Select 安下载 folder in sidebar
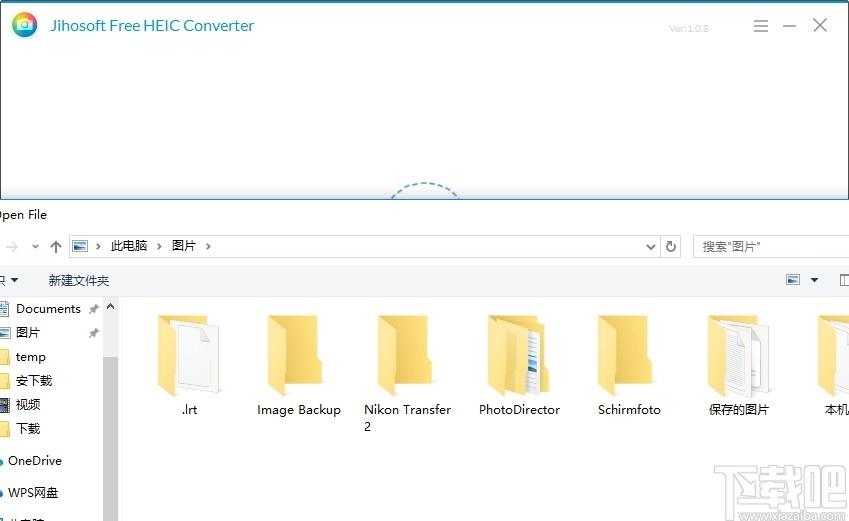 coord(34,381)
